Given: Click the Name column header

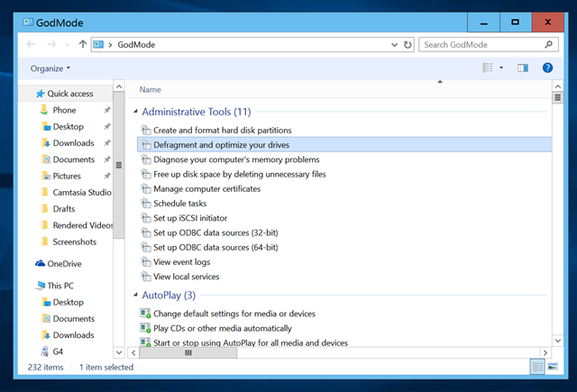Looking at the screenshot, I should point(151,90).
